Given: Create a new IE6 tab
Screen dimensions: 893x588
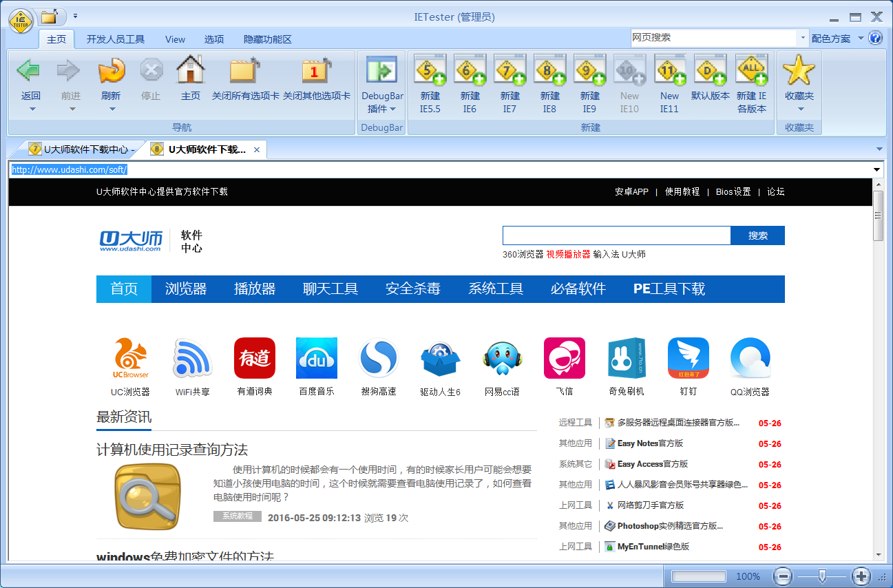Looking at the screenshot, I should coord(470,70).
